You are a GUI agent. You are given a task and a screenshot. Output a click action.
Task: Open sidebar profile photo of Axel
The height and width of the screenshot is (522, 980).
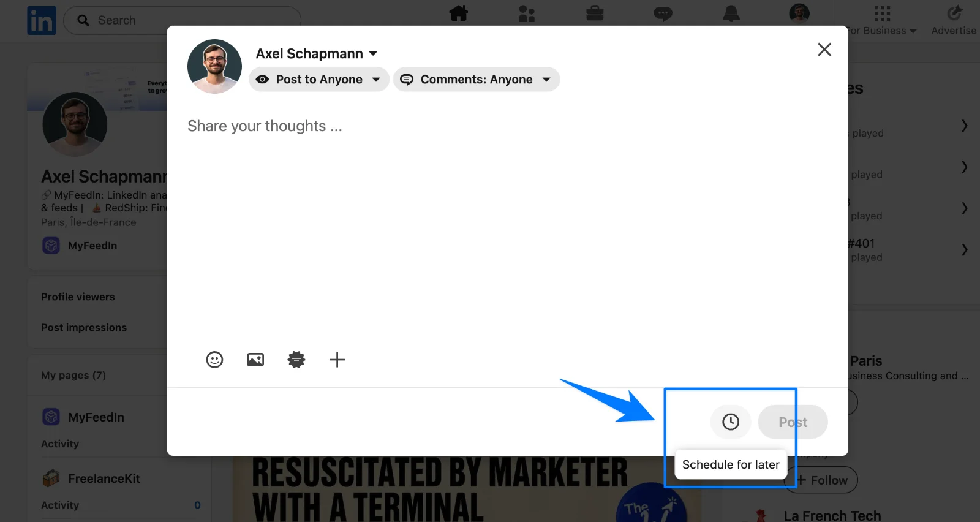(x=75, y=124)
